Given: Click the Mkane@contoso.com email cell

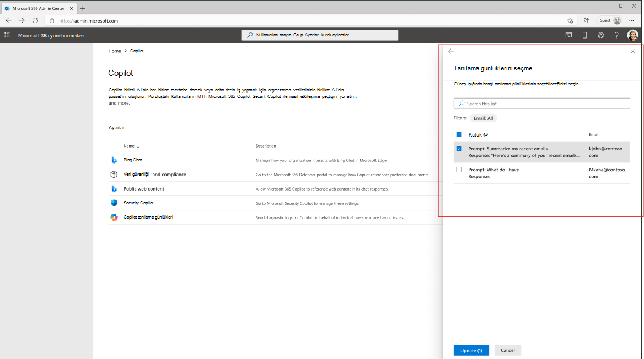Looking at the screenshot, I should pos(608,173).
